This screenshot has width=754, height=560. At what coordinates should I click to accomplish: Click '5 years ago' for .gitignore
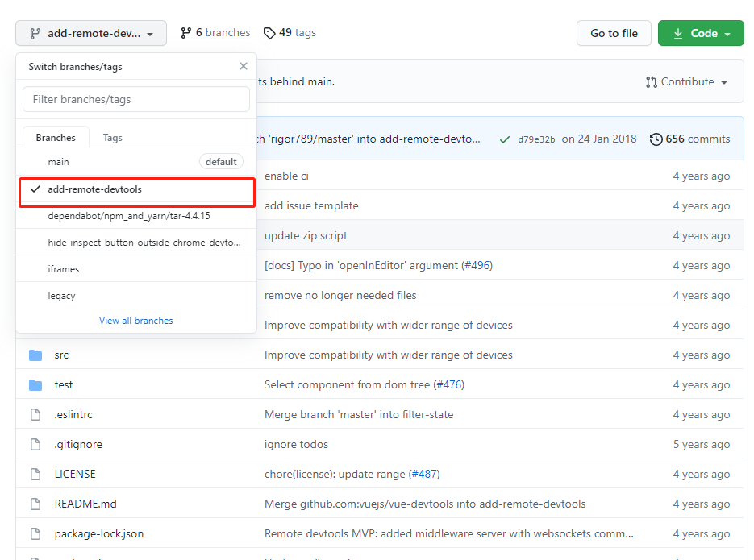click(x=702, y=444)
